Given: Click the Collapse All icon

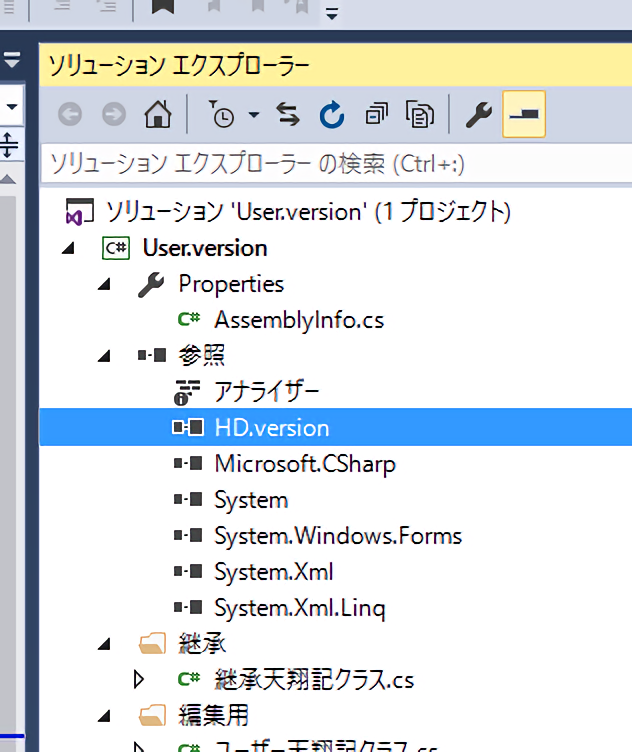Looking at the screenshot, I should tap(376, 115).
